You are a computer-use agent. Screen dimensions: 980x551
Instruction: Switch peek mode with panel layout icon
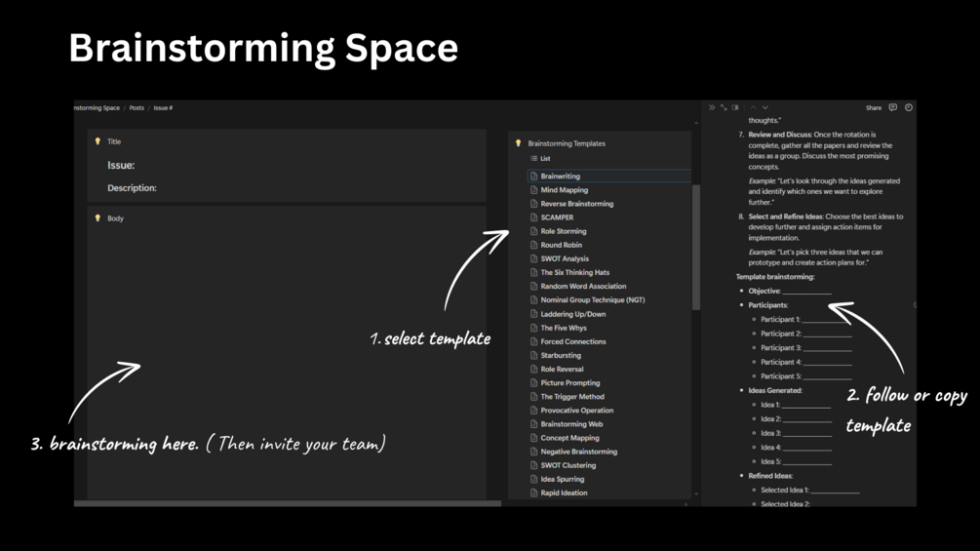[735, 108]
